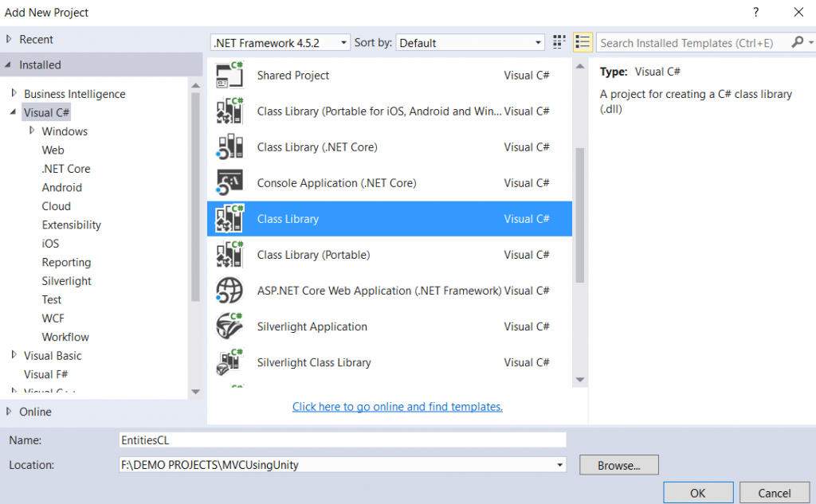Click the help question mark icon

(755, 12)
